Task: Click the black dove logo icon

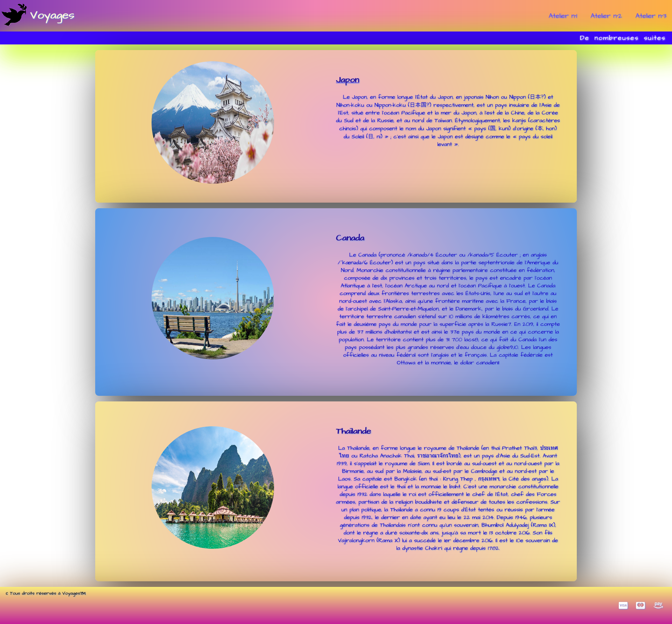Action: coord(14,15)
